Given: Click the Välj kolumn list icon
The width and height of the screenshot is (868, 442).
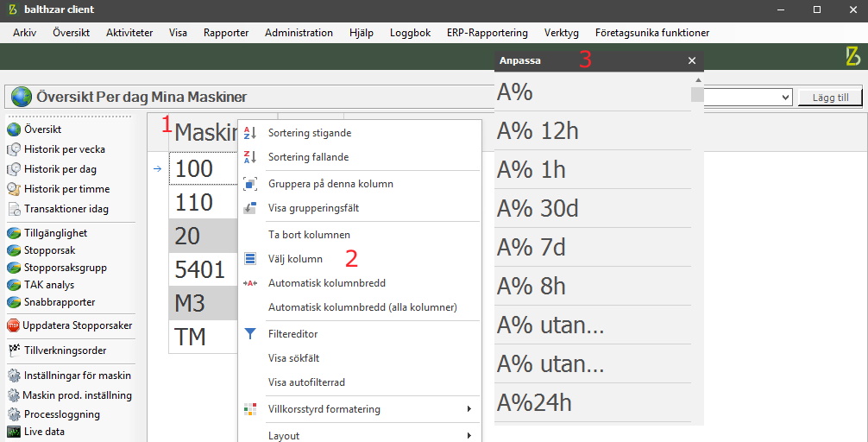Looking at the screenshot, I should click(x=250, y=259).
